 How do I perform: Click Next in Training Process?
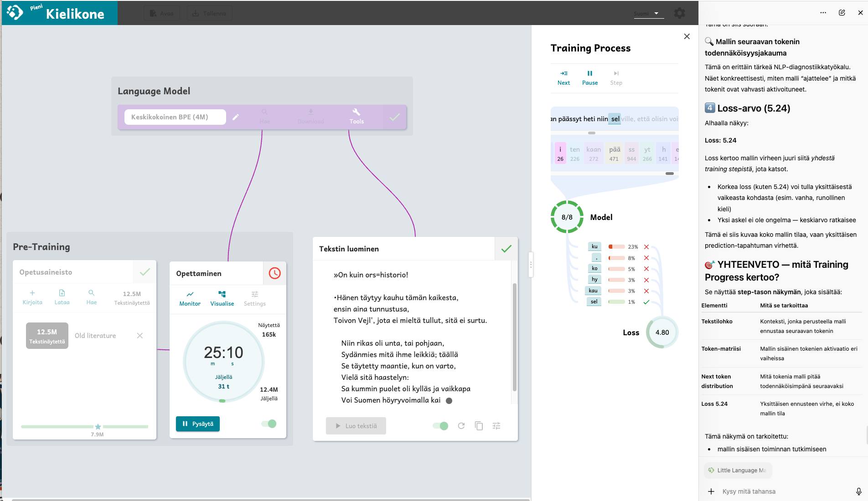(x=563, y=78)
